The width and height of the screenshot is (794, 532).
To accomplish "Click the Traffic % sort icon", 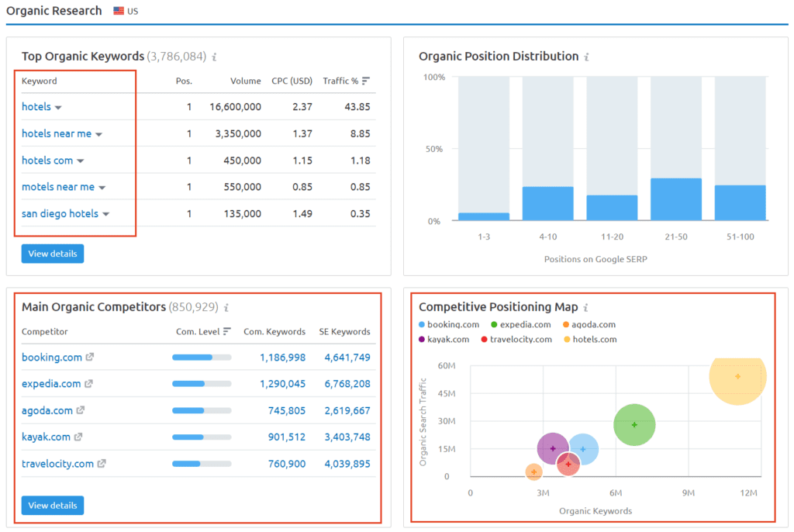I will 366,81.
